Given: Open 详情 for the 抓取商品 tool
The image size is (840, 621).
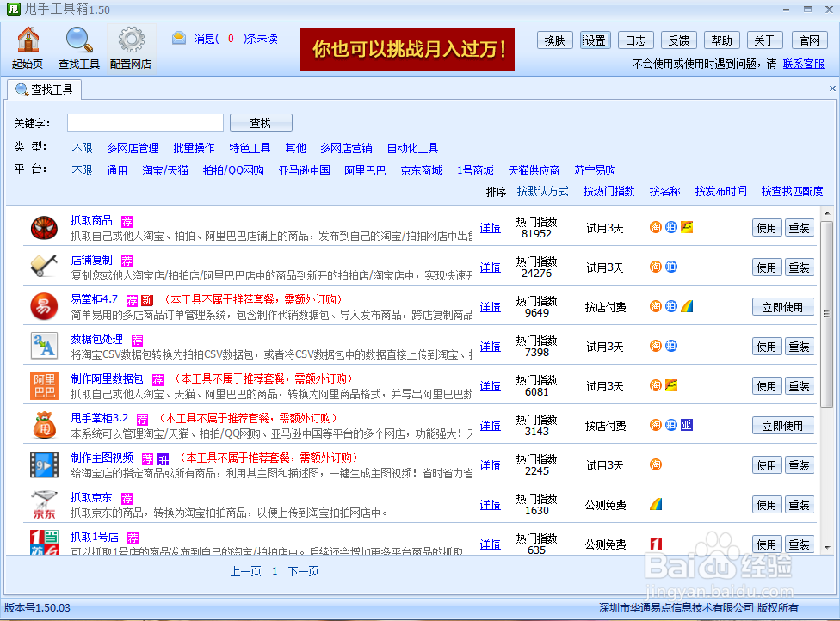Looking at the screenshot, I should 490,227.
